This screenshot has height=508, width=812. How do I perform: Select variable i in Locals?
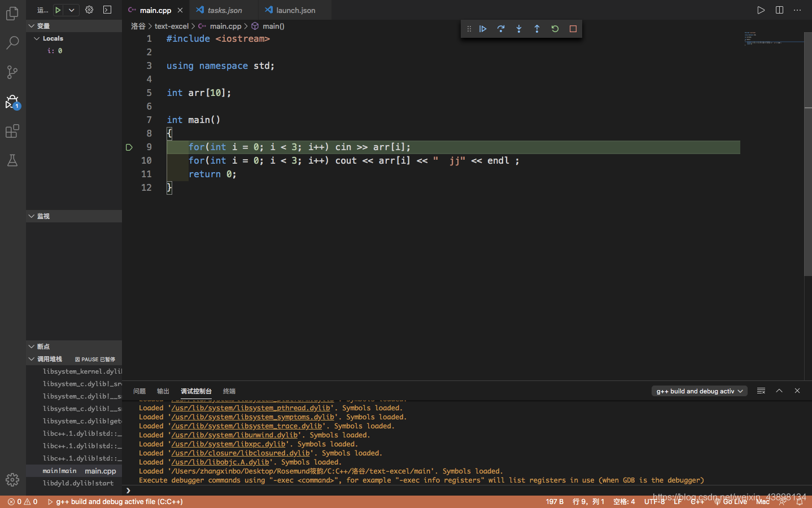74,51
